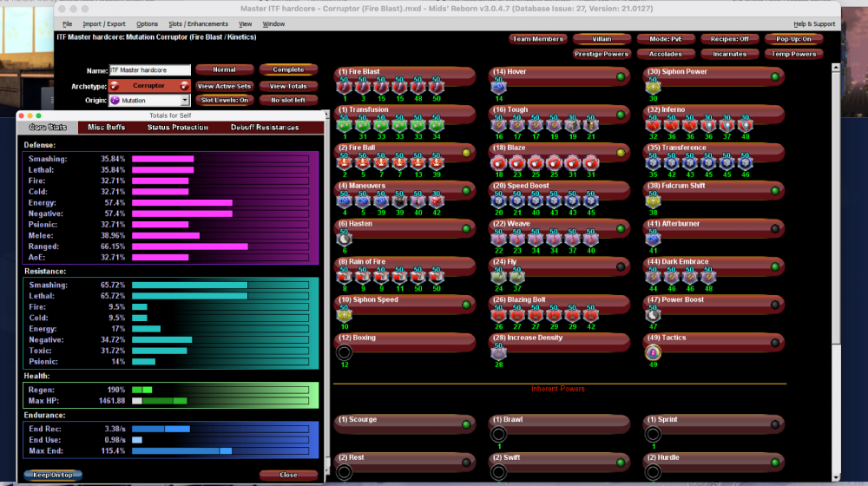
Task: Click the Max HP health bar
Action: click(220, 401)
